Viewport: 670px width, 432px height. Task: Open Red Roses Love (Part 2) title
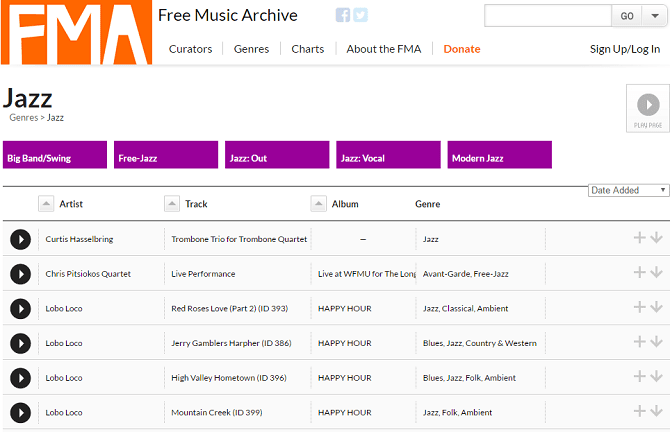click(x=230, y=309)
